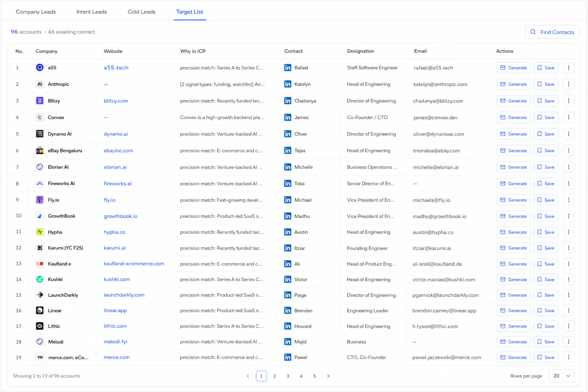
Task: Open Rafael's LinkedIn profile icon
Action: pyautogui.click(x=287, y=68)
